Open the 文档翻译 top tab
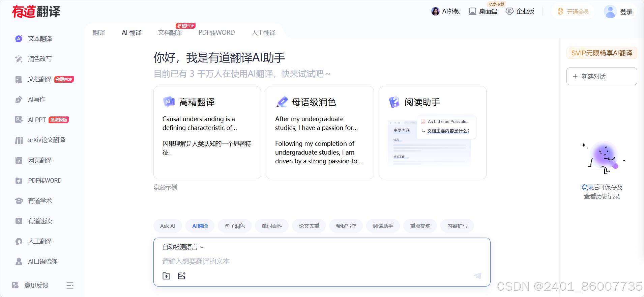644x297 pixels. [170, 33]
